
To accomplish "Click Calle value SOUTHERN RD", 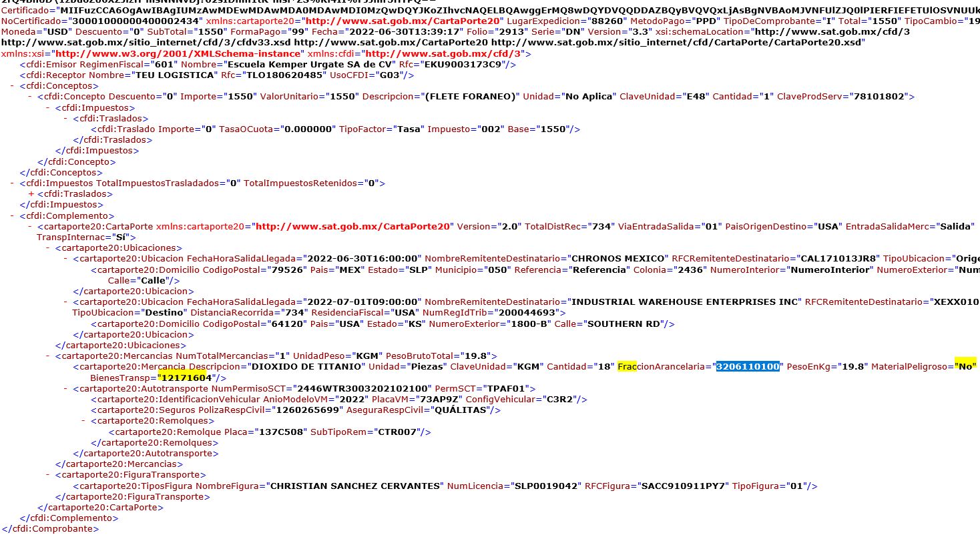I will tap(624, 324).
